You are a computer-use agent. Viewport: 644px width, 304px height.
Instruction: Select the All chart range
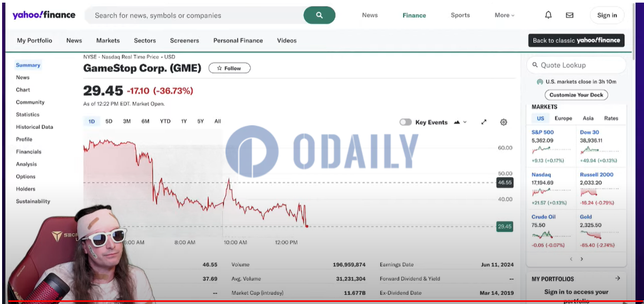[x=218, y=121]
